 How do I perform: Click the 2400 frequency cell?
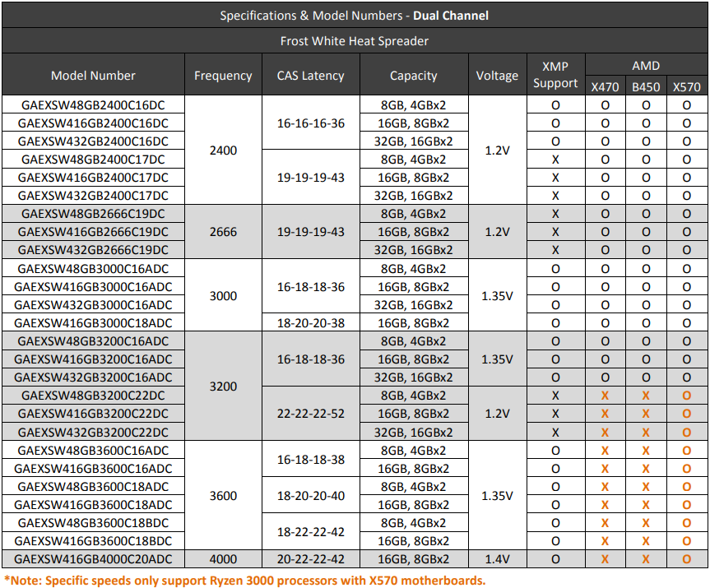pyautogui.click(x=223, y=150)
